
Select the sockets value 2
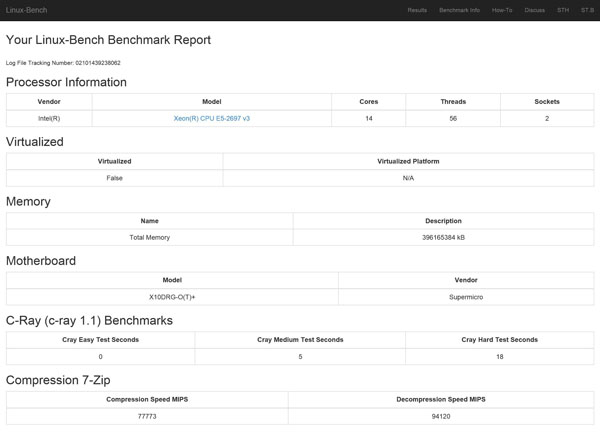547,118
